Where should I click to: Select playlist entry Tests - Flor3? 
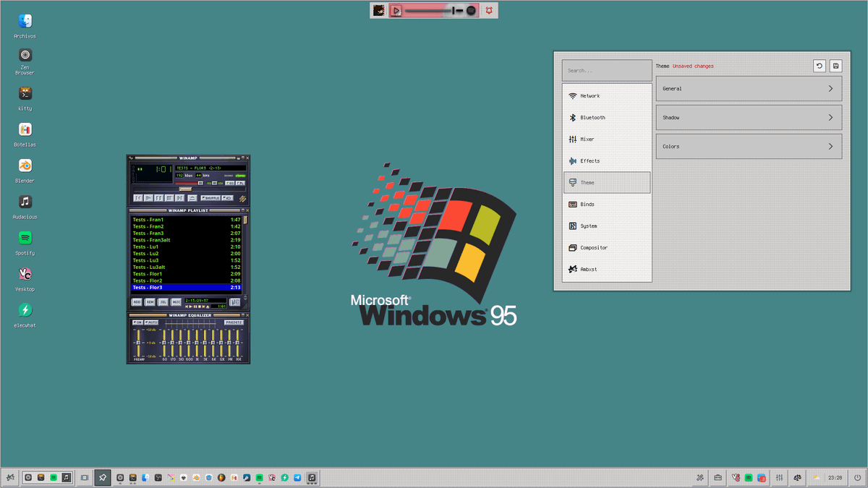click(x=186, y=288)
